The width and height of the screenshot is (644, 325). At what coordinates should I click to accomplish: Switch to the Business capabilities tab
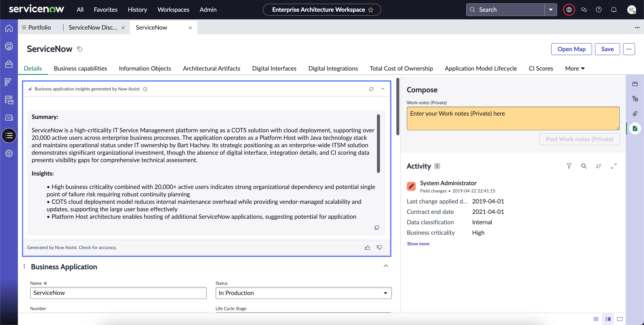coord(80,68)
